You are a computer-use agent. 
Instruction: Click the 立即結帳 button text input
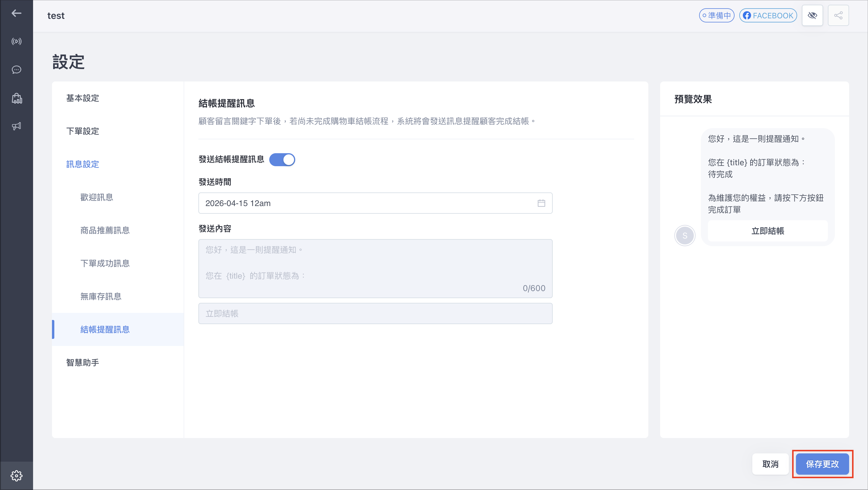point(375,313)
